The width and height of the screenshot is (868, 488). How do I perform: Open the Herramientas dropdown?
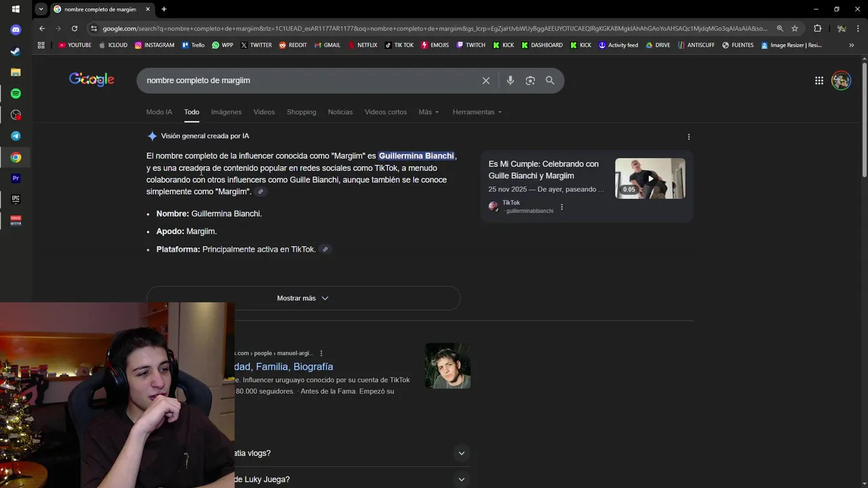coord(477,112)
